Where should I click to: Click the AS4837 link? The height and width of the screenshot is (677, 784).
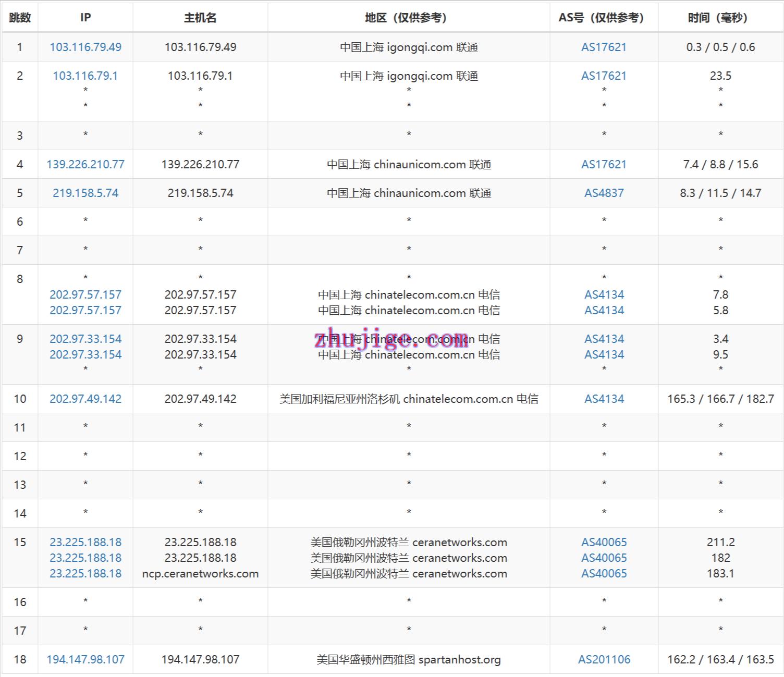[604, 193]
